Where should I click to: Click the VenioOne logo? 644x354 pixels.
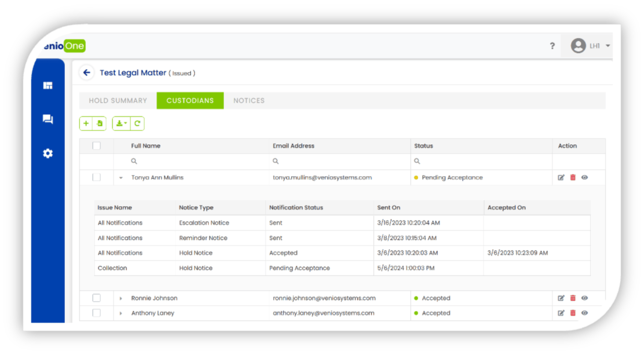[65, 46]
